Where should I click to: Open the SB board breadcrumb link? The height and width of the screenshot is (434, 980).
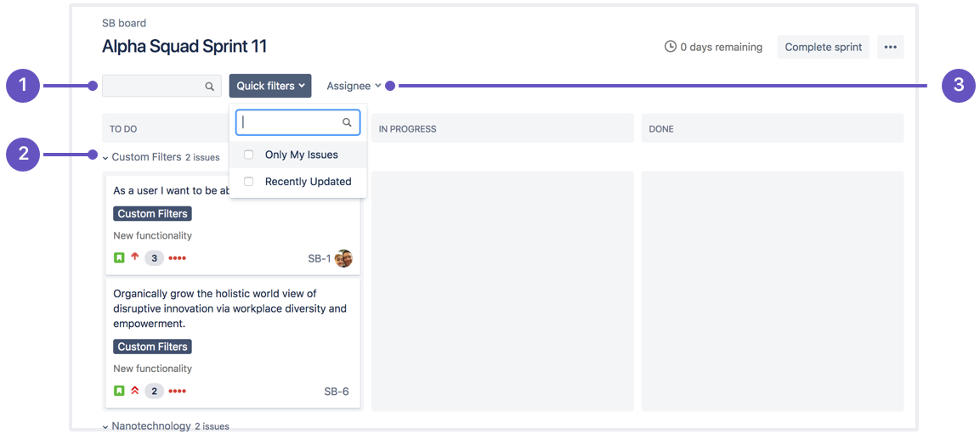(124, 23)
